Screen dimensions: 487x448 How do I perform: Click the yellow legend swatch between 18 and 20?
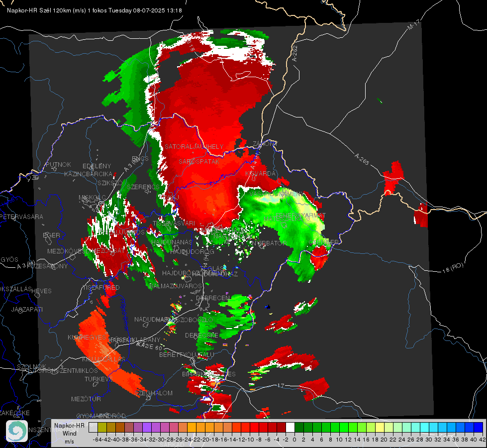coord(380,428)
